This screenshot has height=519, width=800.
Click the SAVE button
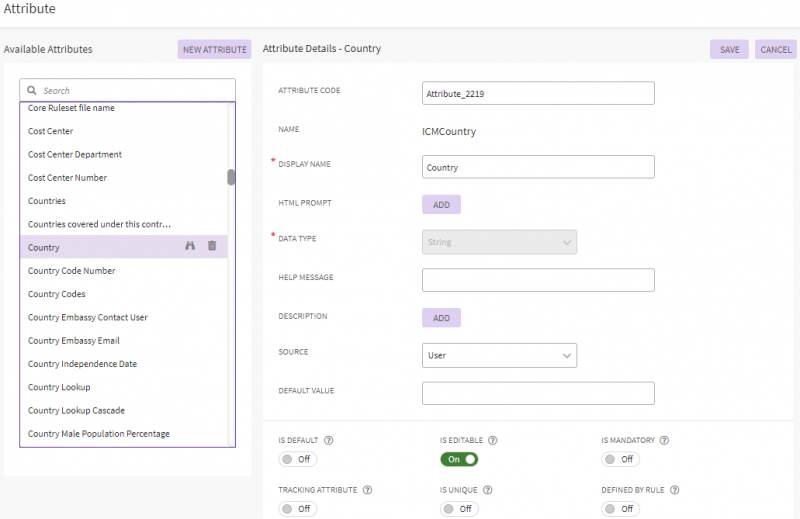[729, 50]
